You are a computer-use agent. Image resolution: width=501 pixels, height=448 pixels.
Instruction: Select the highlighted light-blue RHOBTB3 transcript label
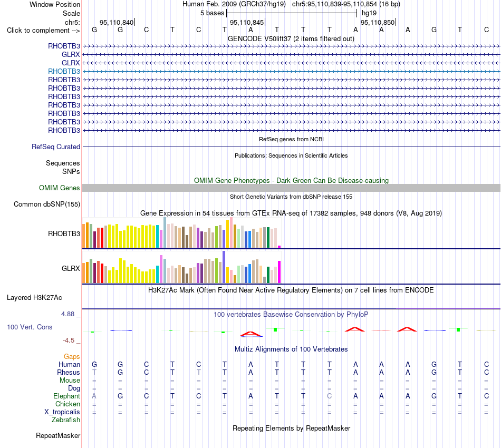64,71
